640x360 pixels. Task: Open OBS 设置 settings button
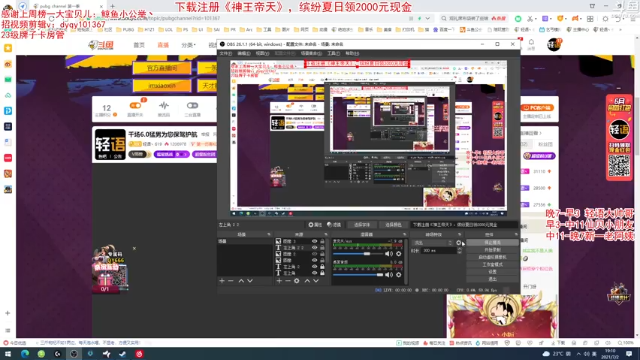(492, 272)
